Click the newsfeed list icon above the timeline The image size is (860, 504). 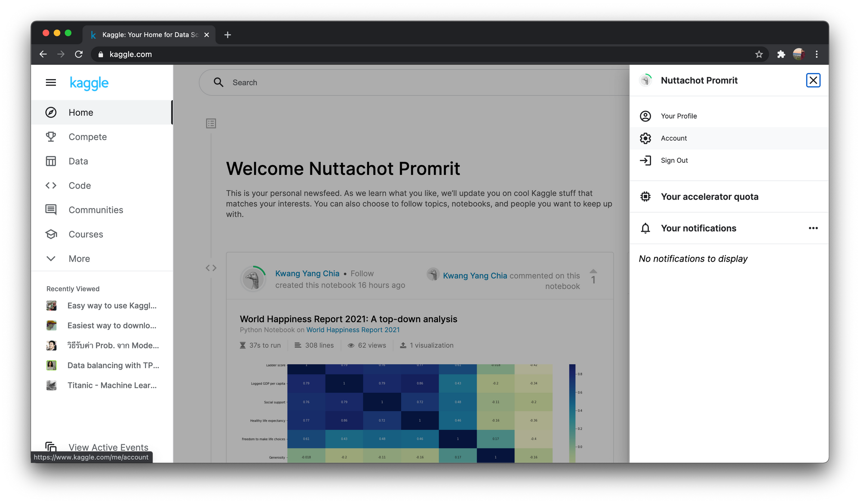pos(211,124)
